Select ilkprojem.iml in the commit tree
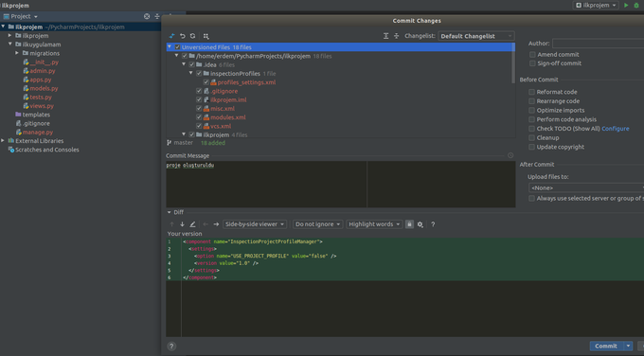 (228, 99)
